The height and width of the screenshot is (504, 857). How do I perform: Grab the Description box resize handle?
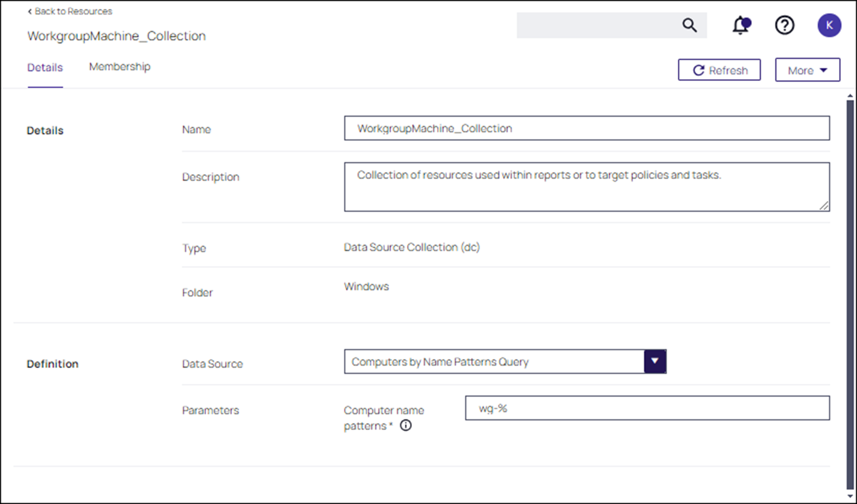(x=824, y=206)
